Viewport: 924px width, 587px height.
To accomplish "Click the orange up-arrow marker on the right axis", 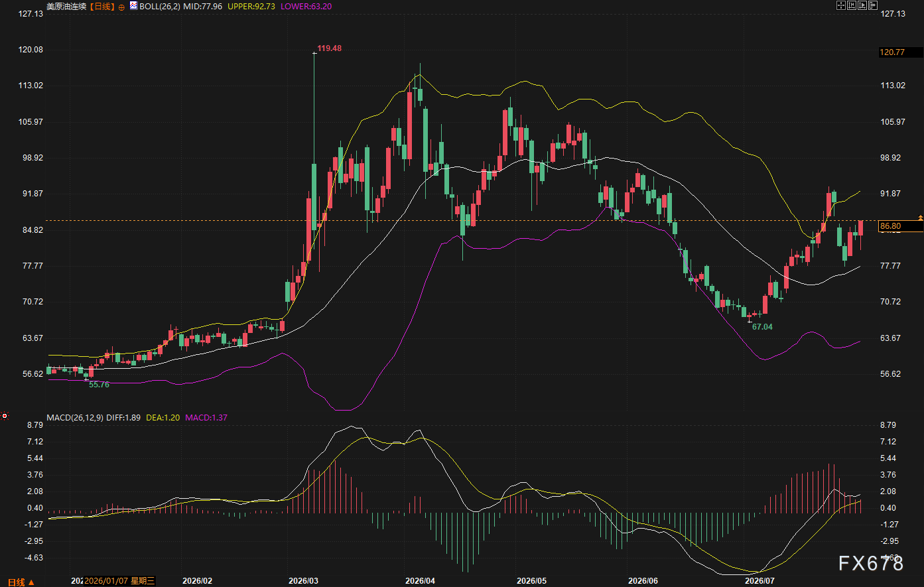I will pyautogui.click(x=920, y=217).
